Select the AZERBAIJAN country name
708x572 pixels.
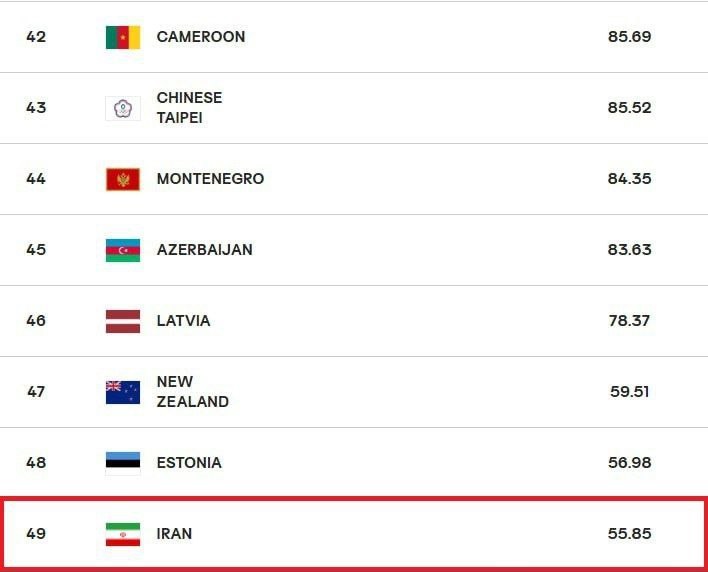[x=205, y=250]
